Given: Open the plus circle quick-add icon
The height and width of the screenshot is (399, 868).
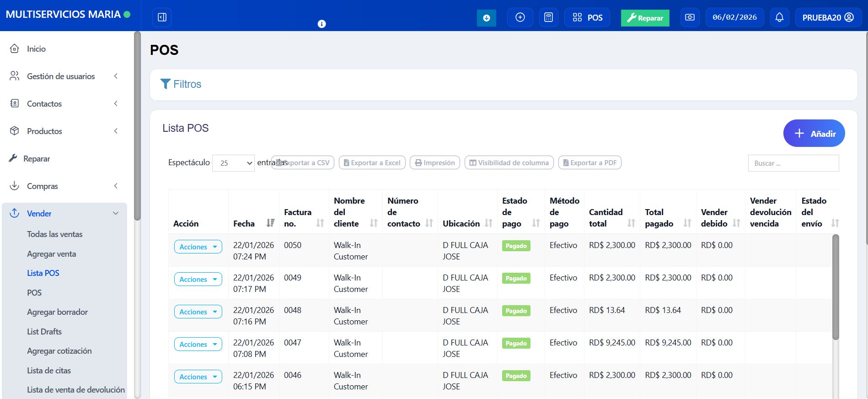Looking at the screenshot, I should point(520,17).
